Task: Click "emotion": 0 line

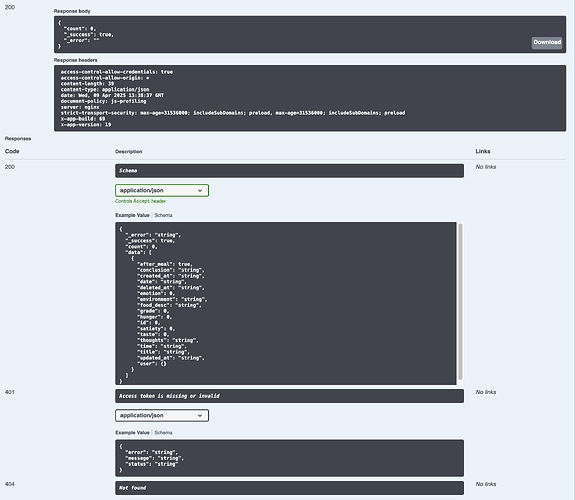Action: pyautogui.click(x=156, y=293)
